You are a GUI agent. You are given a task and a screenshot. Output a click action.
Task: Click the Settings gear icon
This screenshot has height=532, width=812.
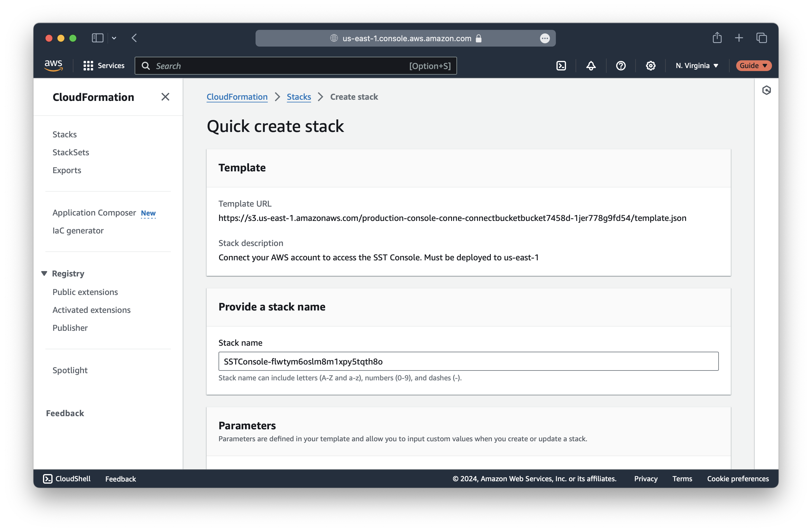tap(650, 65)
